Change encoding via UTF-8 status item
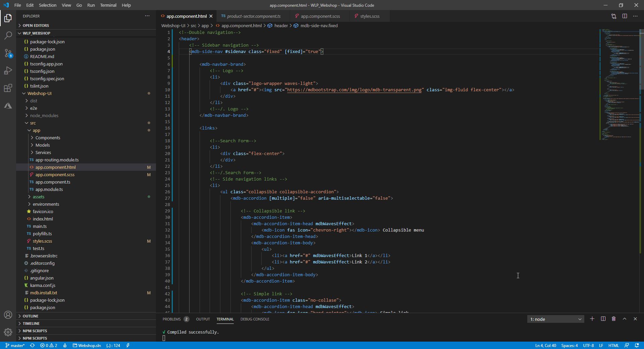This screenshot has width=644, height=349. [588, 345]
